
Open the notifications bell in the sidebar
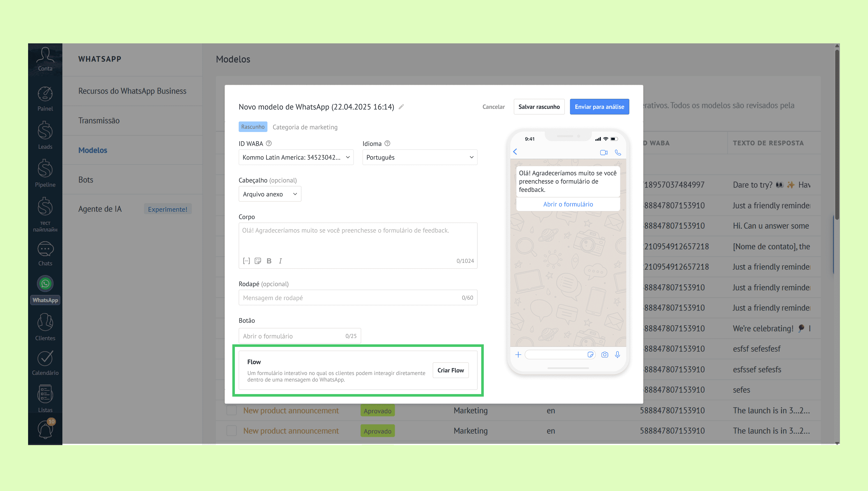coord(45,429)
